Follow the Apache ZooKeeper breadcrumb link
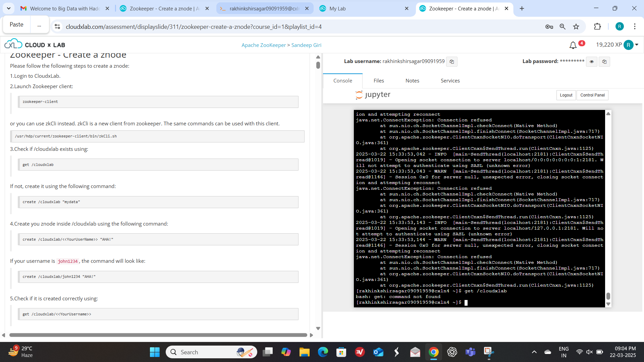Screen dimensions: 644x362 [263, 45]
